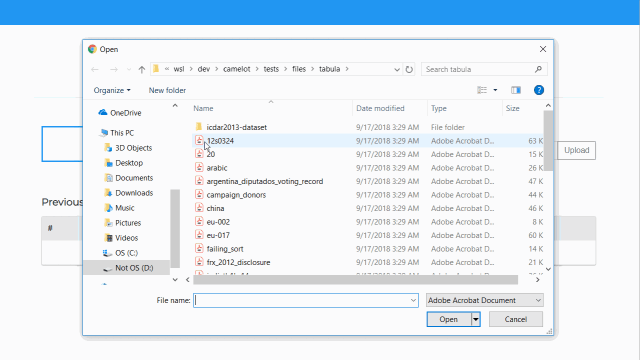Go up one folder level
This screenshot has width=640, height=360.
click(142, 69)
